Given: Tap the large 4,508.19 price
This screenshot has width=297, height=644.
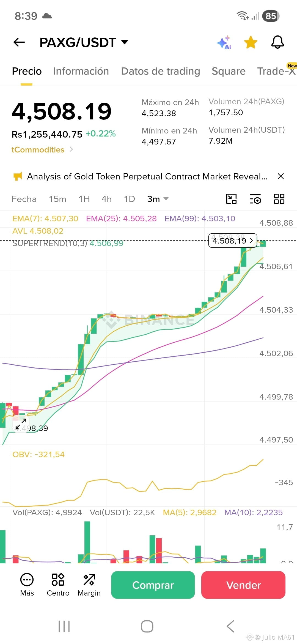Looking at the screenshot, I should tap(62, 111).
